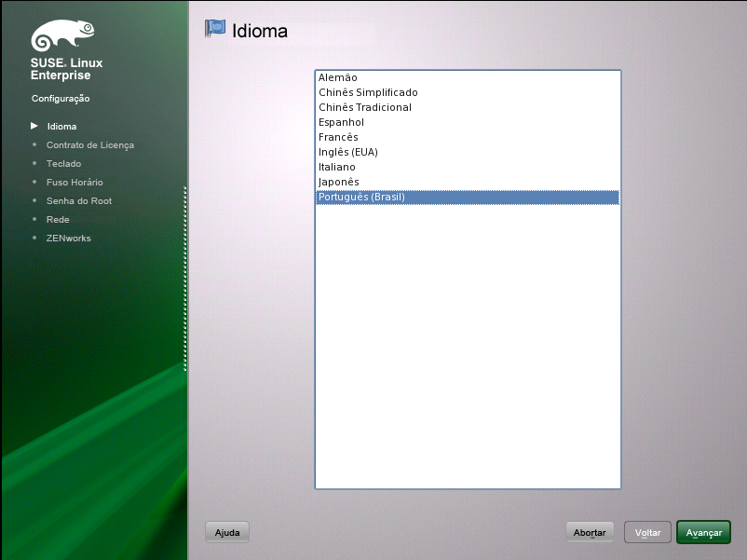This screenshot has width=747, height=560.
Task: Click Contrato de Licença step
Action: [x=90, y=144]
